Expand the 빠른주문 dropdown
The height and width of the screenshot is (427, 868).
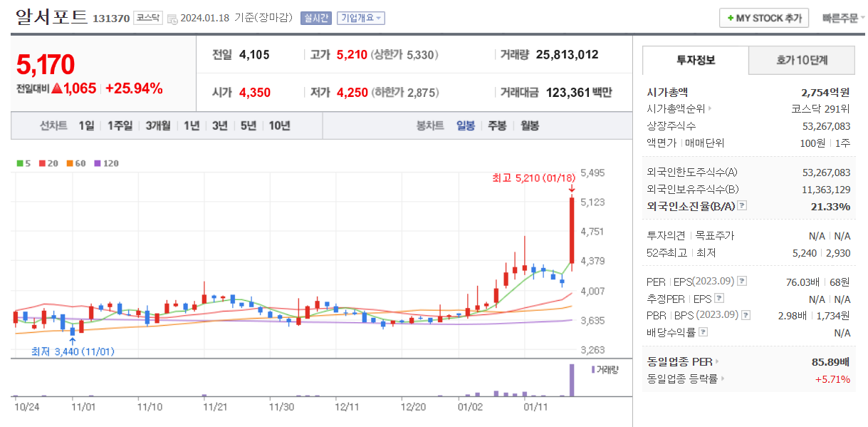tap(843, 18)
